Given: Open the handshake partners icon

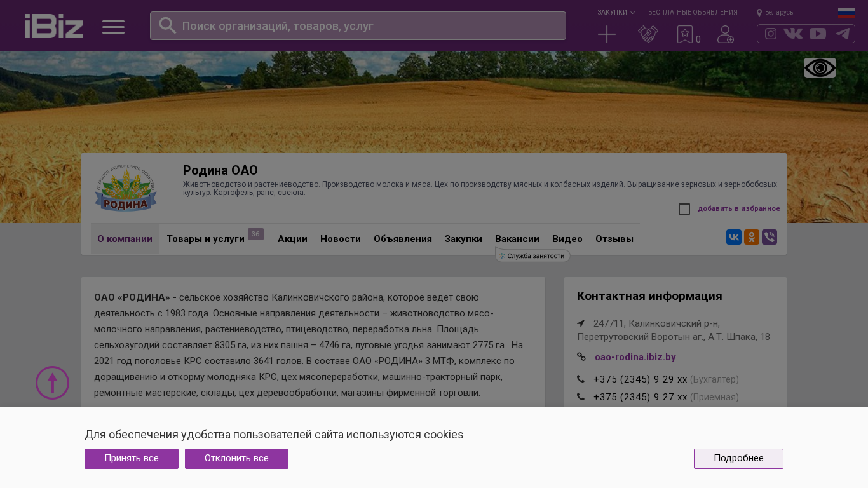Looking at the screenshot, I should 648,34.
